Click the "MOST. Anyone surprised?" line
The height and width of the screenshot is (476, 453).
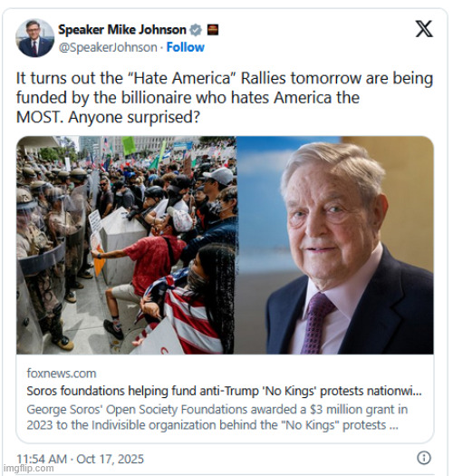pyautogui.click(x=108, y=117)
